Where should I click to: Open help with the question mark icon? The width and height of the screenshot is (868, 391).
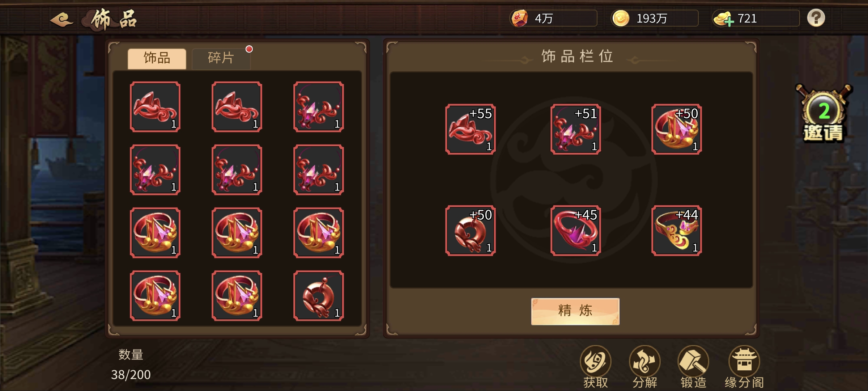(816, 18)
